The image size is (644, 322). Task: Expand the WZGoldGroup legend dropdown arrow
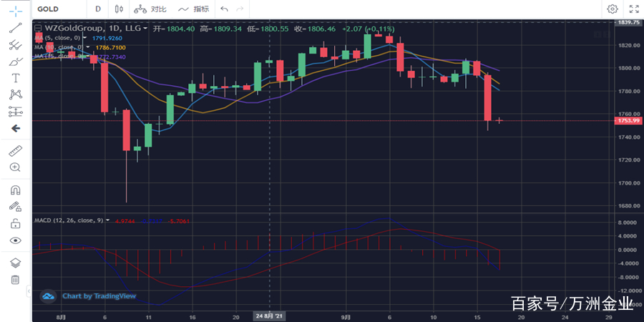click(145, 29)
